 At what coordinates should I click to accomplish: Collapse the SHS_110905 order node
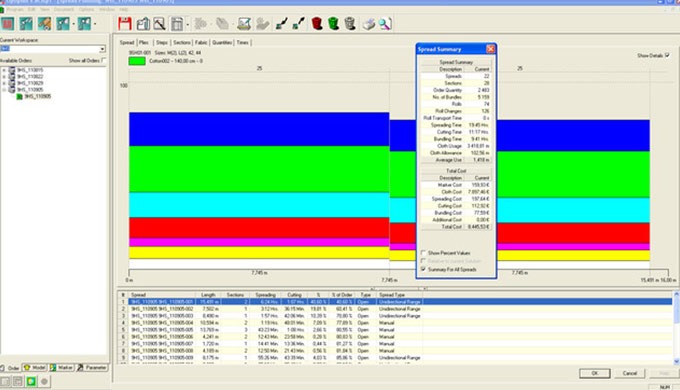click(x=4, y=89)
